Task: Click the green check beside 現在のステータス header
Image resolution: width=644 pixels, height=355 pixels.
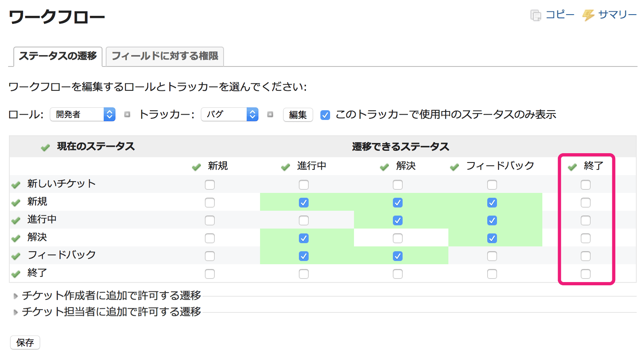Action: point(45,148)
